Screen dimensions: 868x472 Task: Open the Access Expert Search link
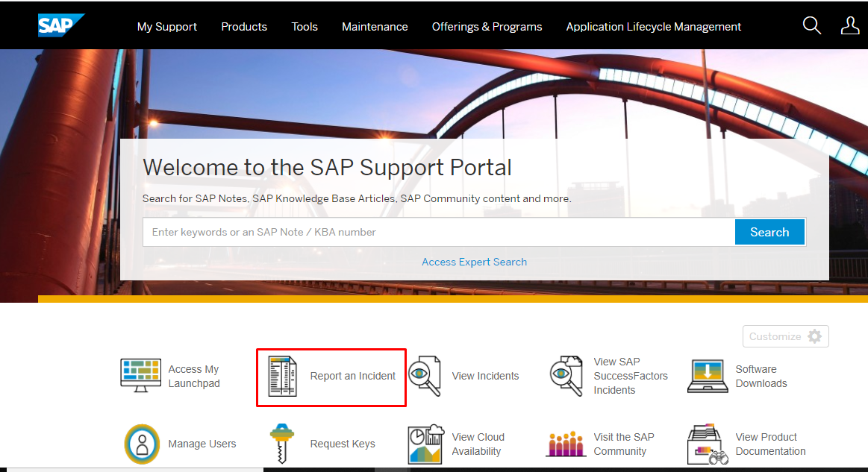click(475, 262)
